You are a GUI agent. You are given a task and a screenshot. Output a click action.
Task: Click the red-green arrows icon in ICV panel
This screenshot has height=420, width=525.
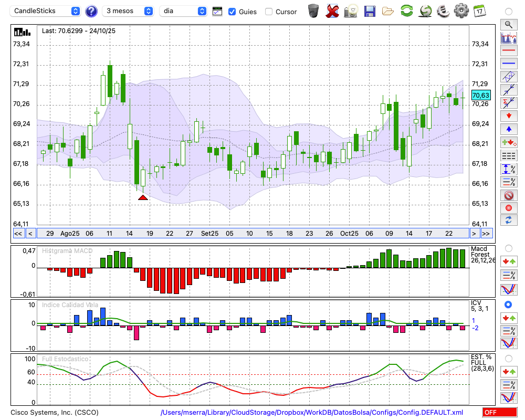509,318
